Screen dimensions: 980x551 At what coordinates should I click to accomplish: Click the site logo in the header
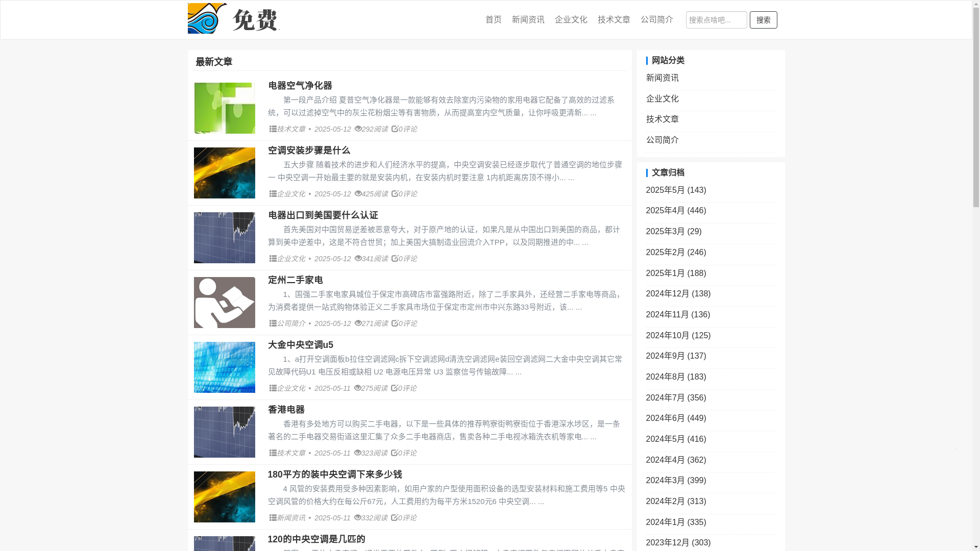pyautogui.click(x=233, y=19)
